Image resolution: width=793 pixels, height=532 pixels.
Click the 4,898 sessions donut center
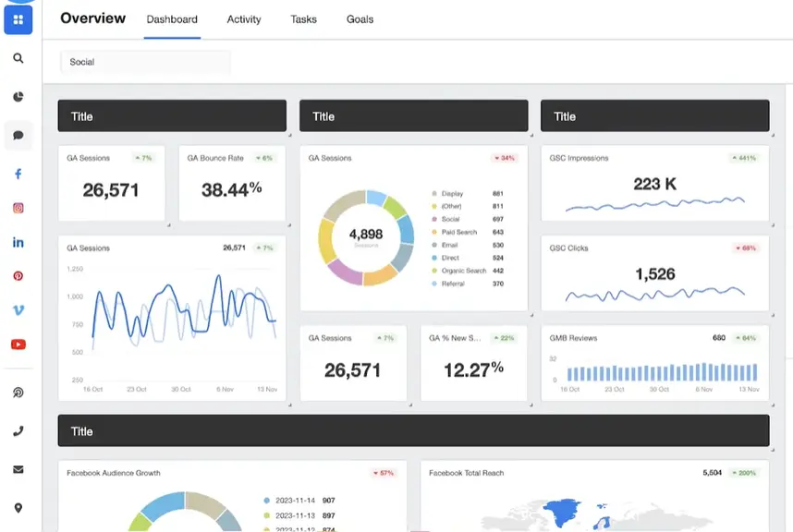pos(366,236)
